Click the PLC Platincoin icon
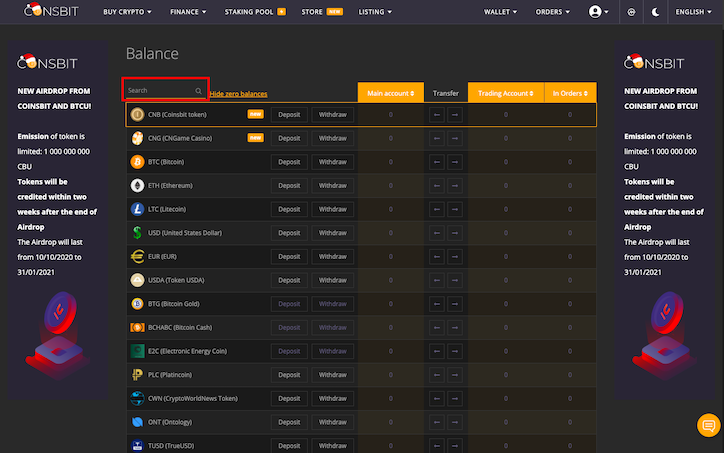This screenshot has width=724, height=453. (x=137, y=374)
